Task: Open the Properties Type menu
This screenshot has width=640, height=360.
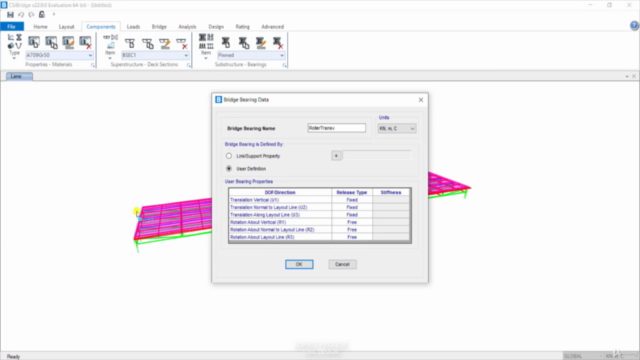Action: (x=14, y=47)
